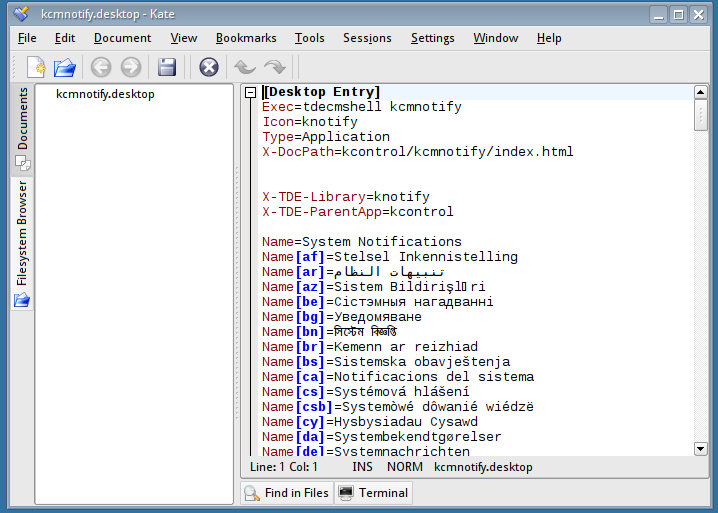Viewport: 718px width, 513px height.
Task: Click the Type=Application line
Action: point(326,136)
